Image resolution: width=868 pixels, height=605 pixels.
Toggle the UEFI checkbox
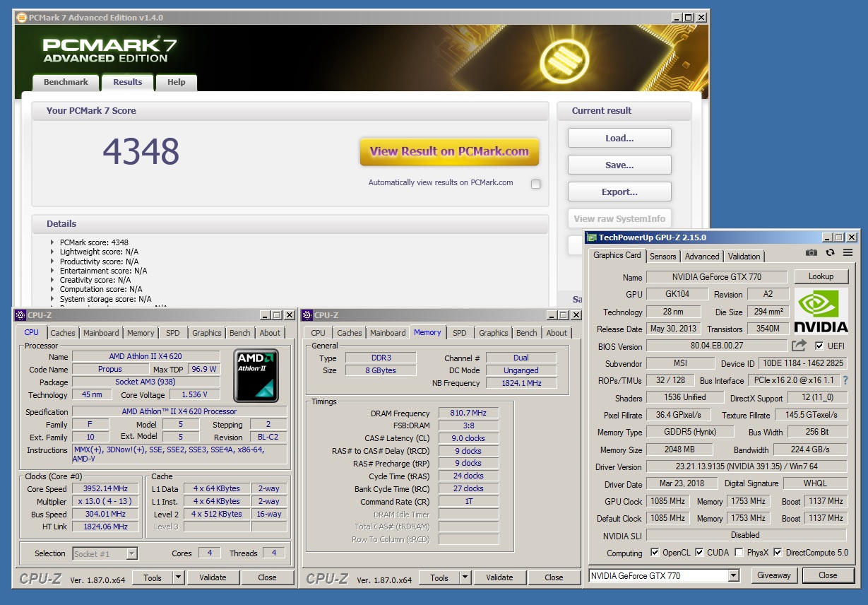coord(819,346)
